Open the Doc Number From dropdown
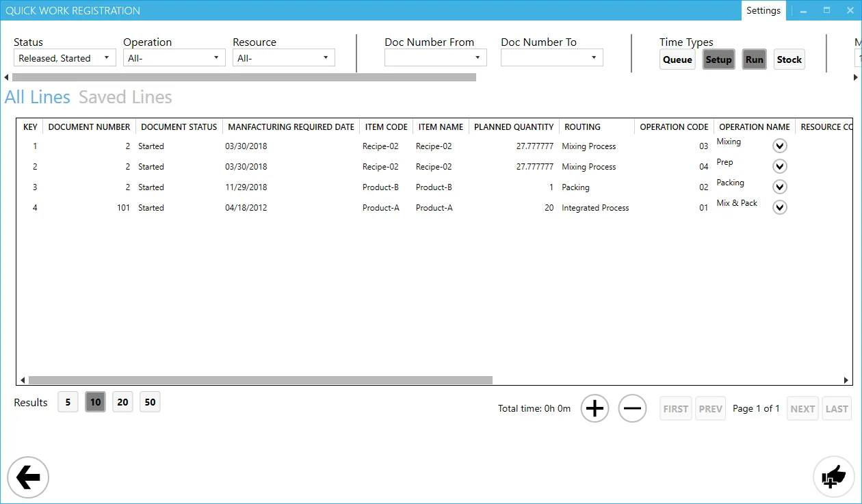862x504 pixels. (435, 57)
